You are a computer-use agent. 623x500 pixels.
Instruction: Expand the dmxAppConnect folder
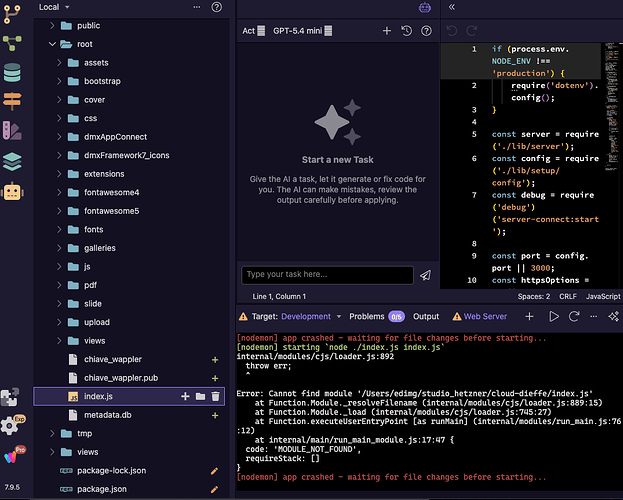pos(59,137)
